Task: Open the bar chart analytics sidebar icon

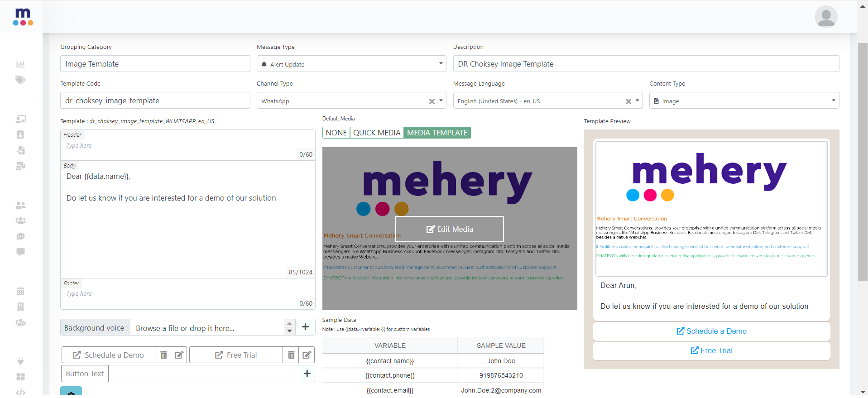Action: (20, 64)
